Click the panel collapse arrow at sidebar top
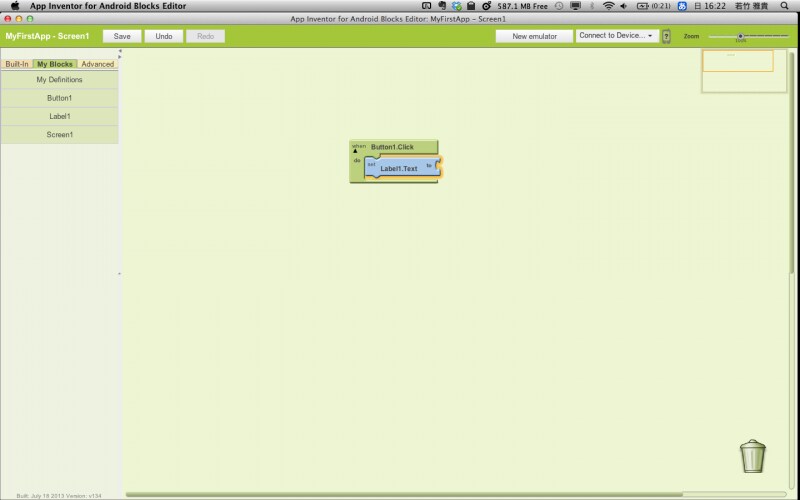This screenshot has width=800, height=500. pyautogui.click(x=120, y=53)
